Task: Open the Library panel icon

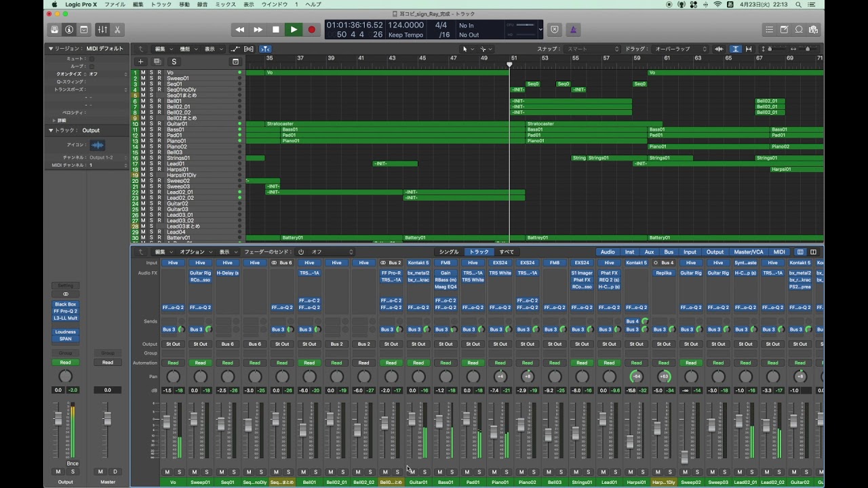Action: pyautogui.click(x=54, y=30)
